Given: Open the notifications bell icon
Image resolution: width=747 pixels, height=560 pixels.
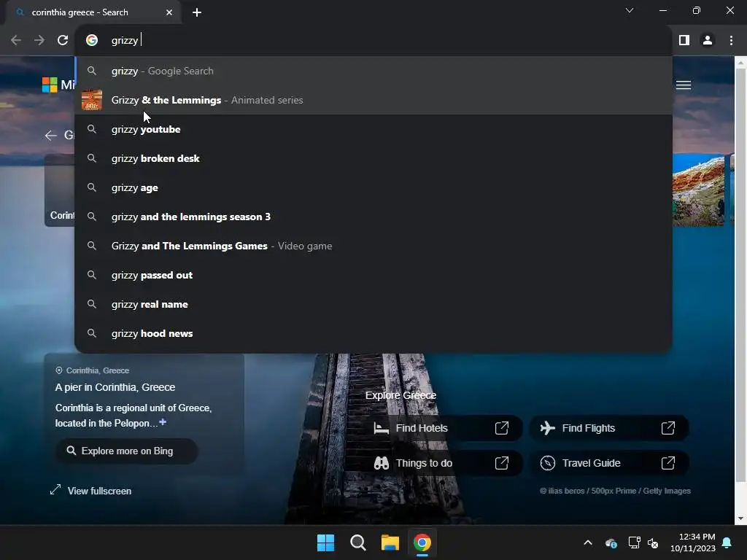Looking at the screenshot, I should pyautogui.click(x=727, y=542).
